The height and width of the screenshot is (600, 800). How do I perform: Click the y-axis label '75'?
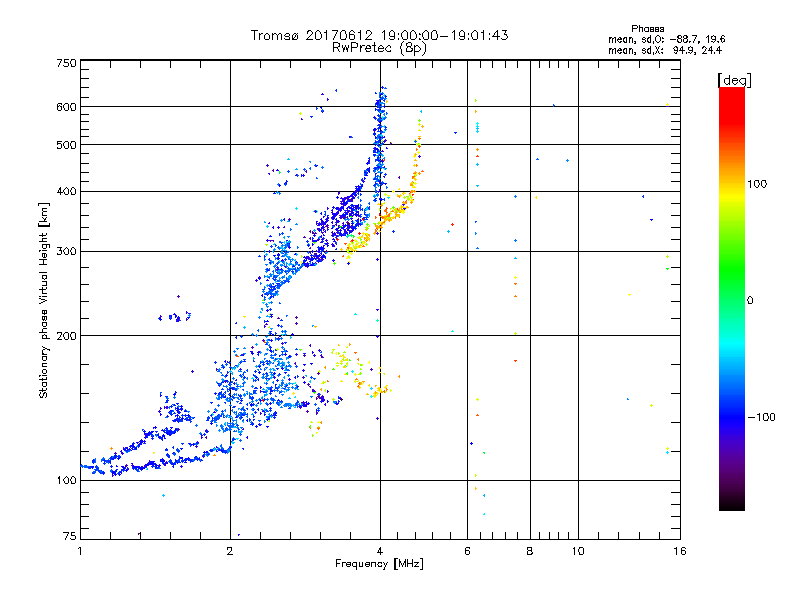pos(70,536)
